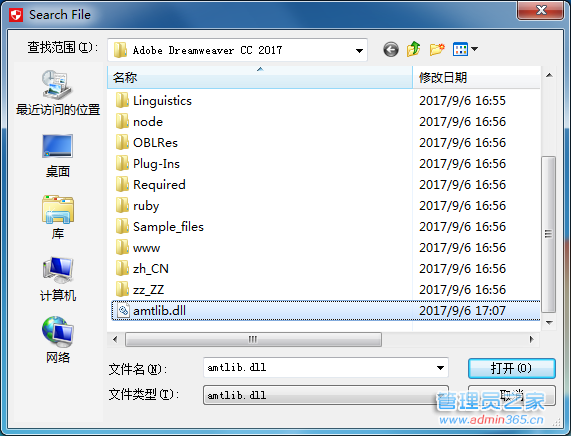Create a new folder
This screenshot has height=436, width=571.
click(437, 49)
